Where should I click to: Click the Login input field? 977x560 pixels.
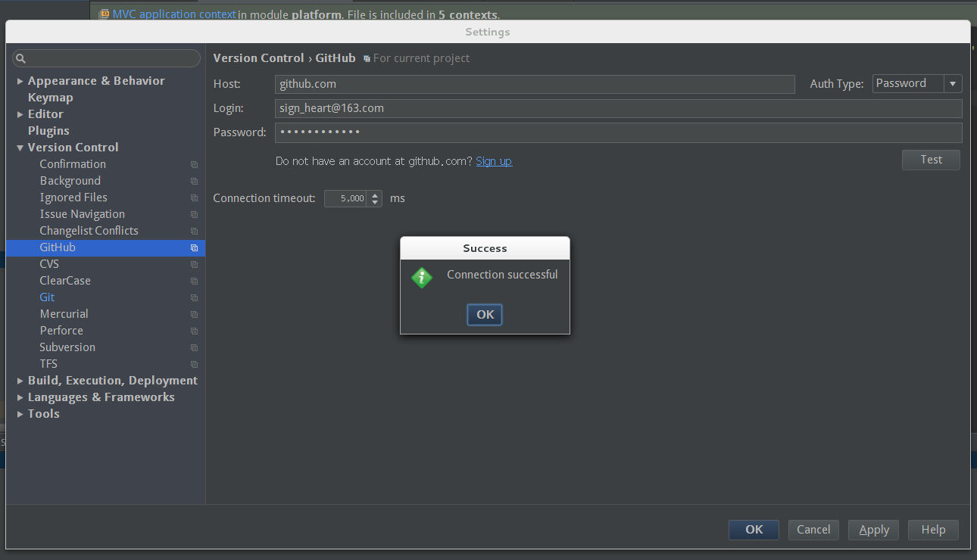point(618,108)
